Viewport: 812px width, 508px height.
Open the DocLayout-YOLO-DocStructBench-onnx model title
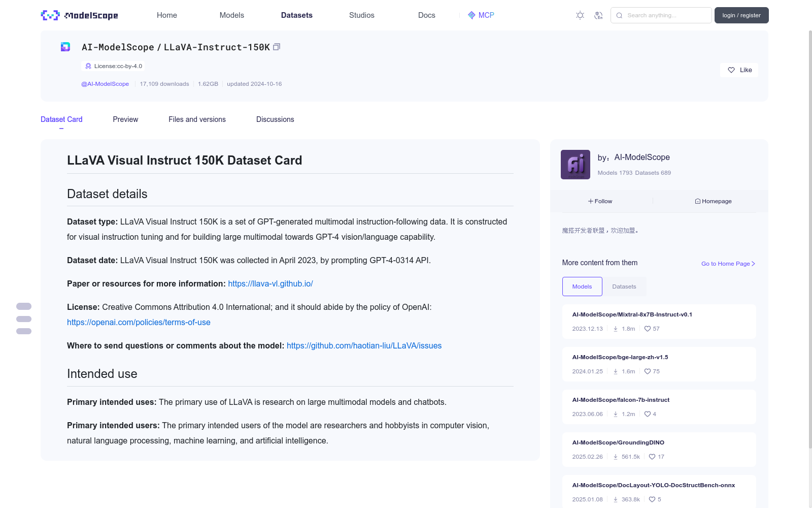pos(654,485)
